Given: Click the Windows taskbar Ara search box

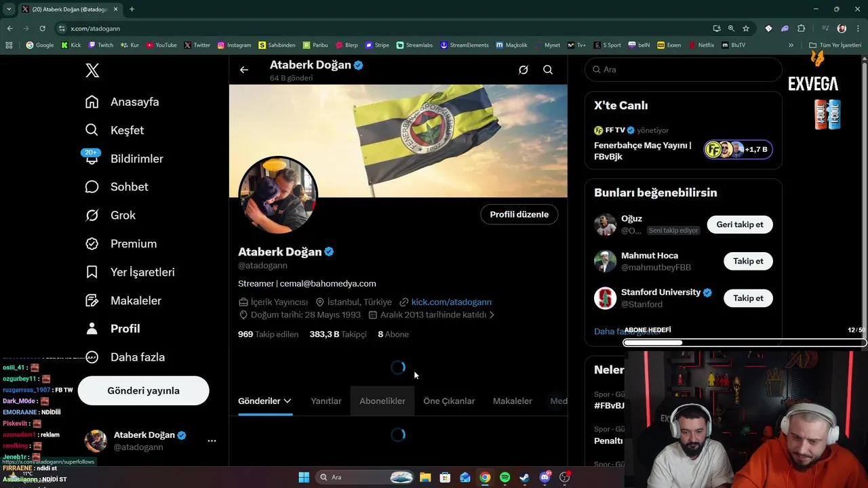Looking at the screenshot, I should pos(366,477).
